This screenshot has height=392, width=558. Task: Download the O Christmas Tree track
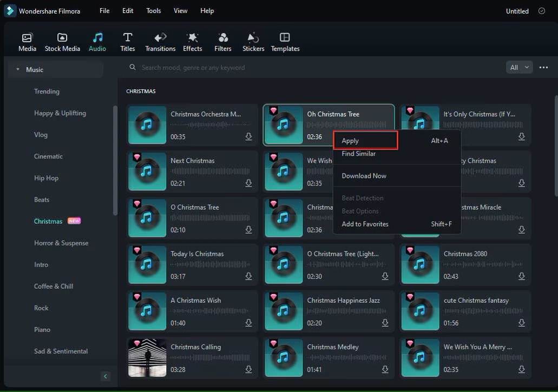(248, 230)
